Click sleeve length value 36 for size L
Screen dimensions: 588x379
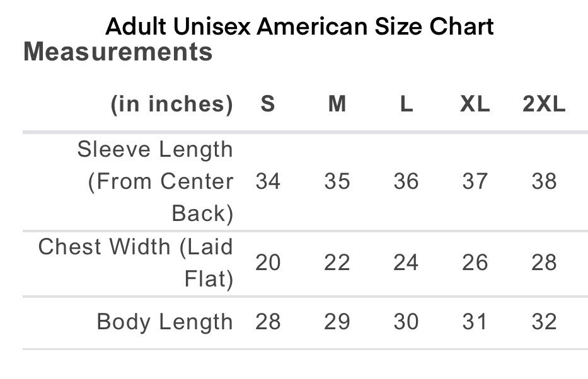[406, 181]
